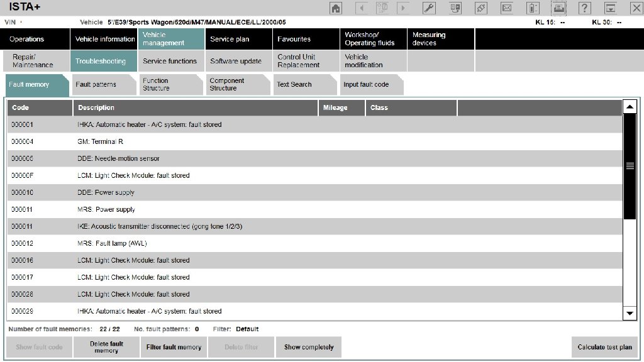The width and height of the screenshot is (644, 362).
Task: Click the printer icon
Action: click(x=558, y=8)
